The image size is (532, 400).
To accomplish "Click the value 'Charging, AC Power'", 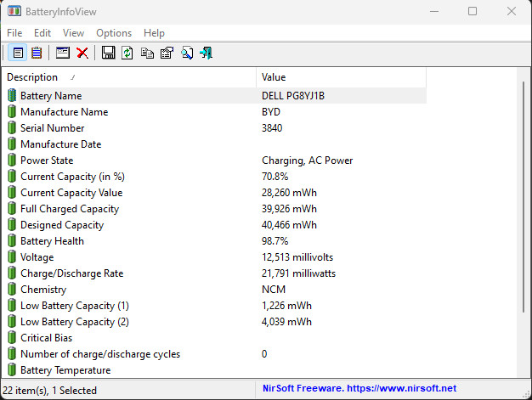I will point(307,161).
